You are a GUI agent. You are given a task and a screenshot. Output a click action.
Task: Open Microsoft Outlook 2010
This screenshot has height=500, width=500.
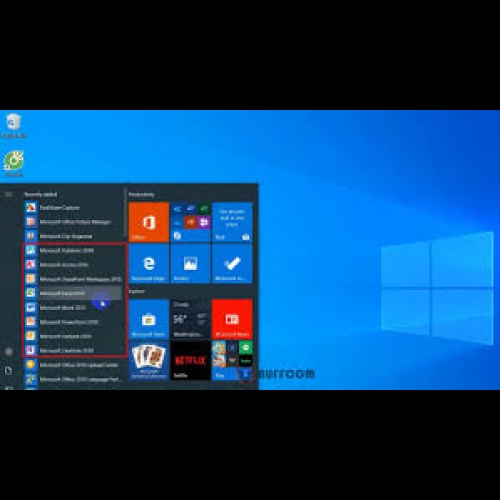[x=73, y=336]
